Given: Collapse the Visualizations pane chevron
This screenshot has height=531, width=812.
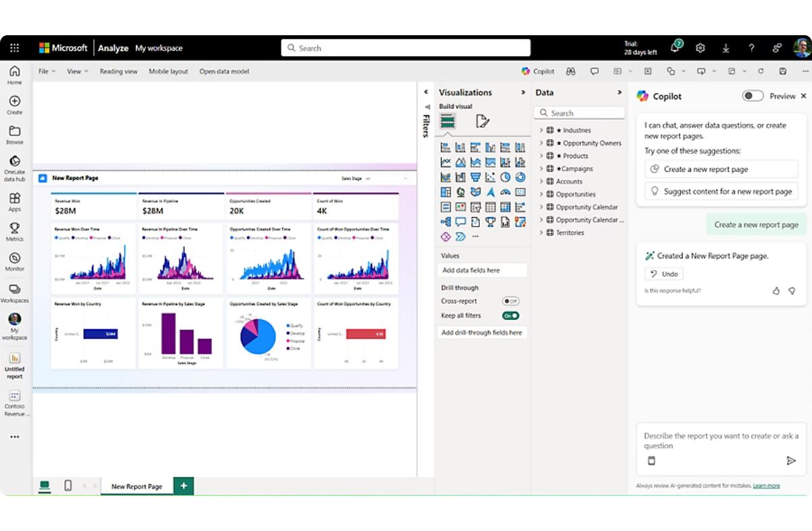Looking at the screenshot, I should tap(523, 93).
